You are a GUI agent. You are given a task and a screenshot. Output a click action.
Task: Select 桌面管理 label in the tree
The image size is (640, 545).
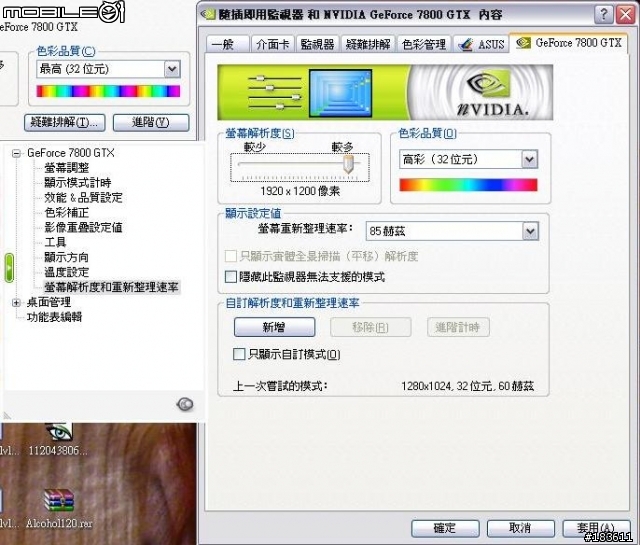49,302
